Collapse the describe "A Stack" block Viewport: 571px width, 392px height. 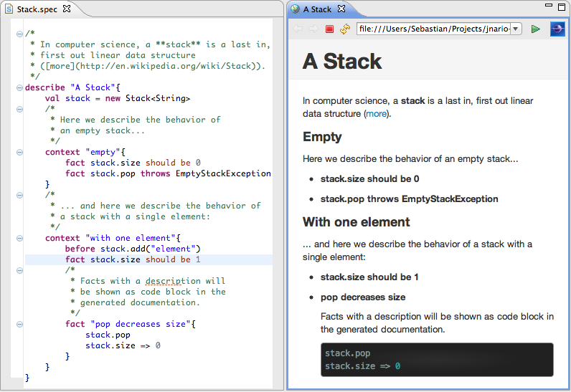19,87
